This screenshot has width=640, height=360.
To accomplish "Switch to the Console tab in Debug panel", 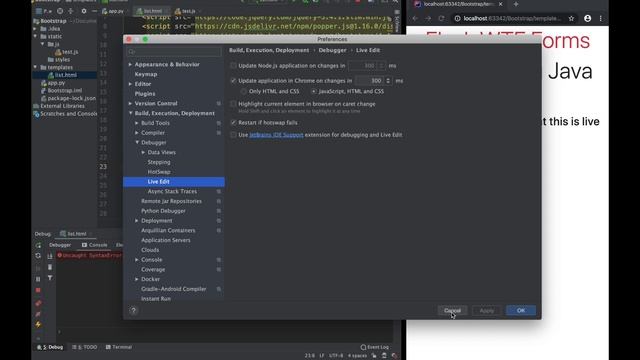I will coord(94,245).
